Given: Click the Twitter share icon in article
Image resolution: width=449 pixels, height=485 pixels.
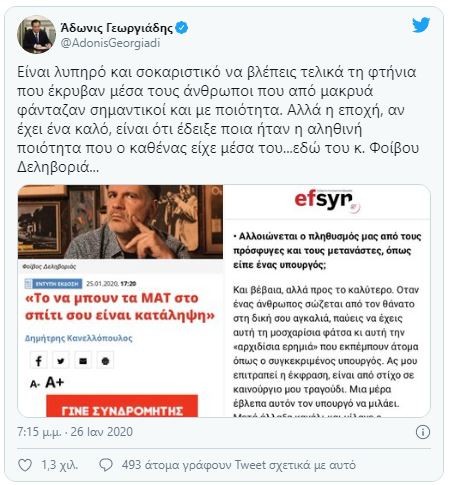Looking at the screenshot, I should [61, 361].
